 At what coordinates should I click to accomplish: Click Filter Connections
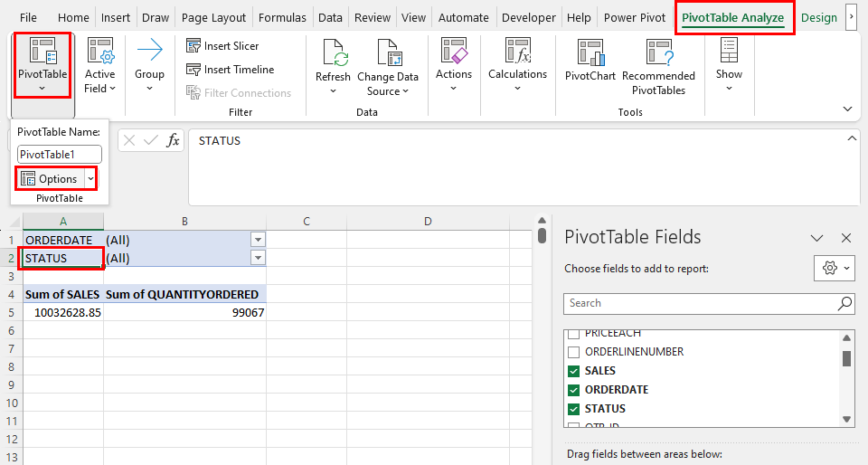239,92
